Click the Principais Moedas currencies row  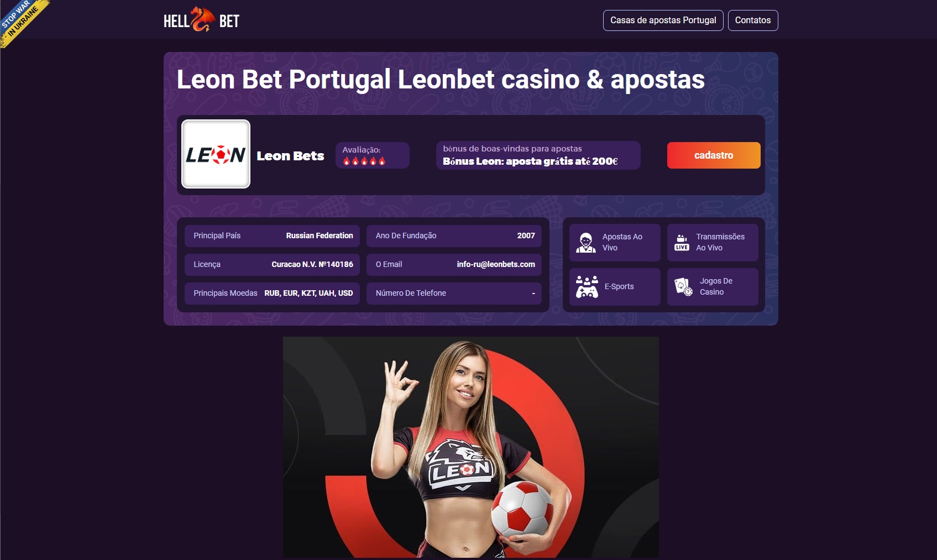[x=273, y=294]
